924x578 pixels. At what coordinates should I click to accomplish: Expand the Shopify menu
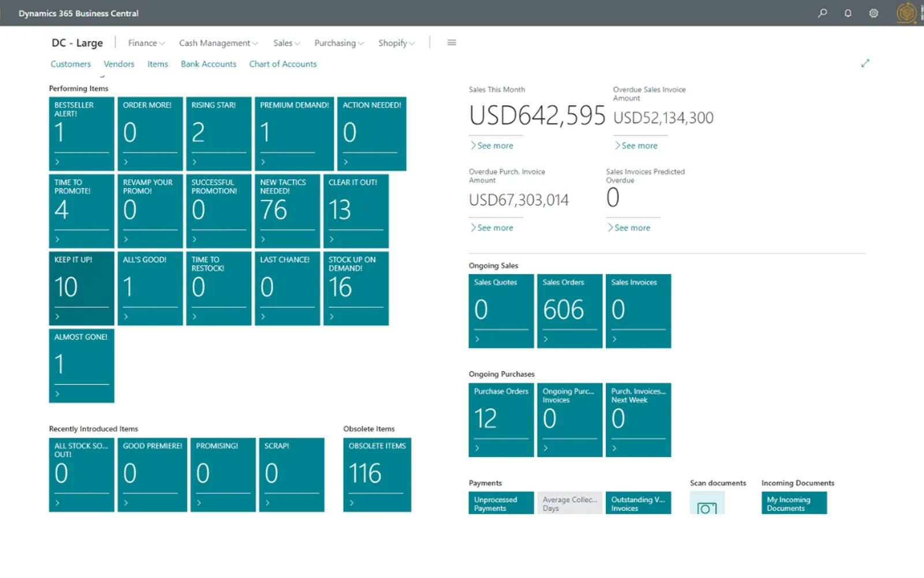click(x=397, y=43)
